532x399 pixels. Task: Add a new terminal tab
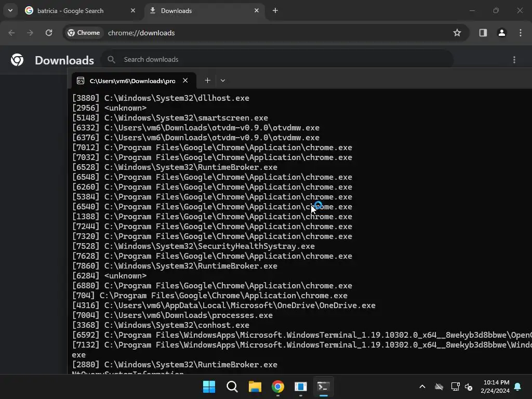pos(208,81)
